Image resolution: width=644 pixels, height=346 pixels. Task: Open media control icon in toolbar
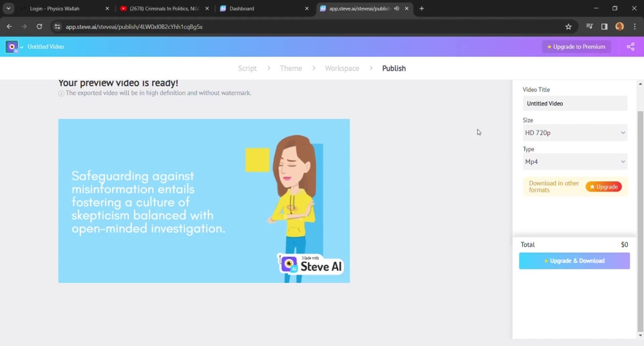tap(589, 26)
